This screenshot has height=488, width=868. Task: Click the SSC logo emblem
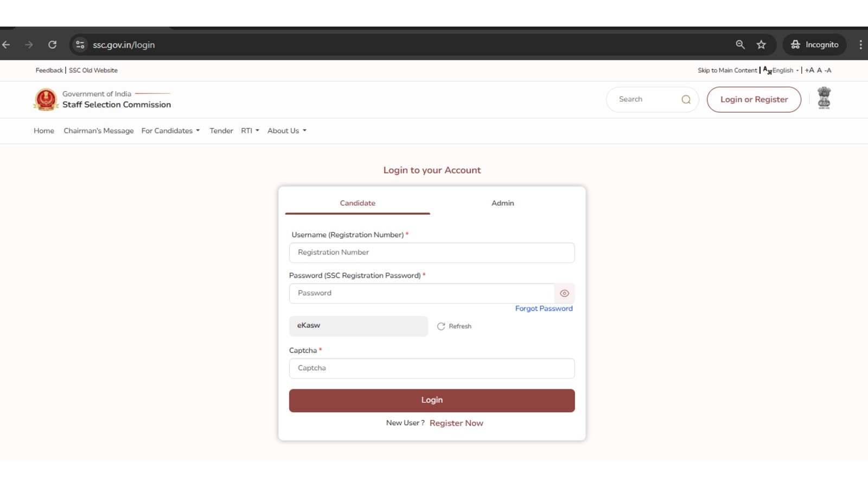pyautogui.click(x=46, y=99)
